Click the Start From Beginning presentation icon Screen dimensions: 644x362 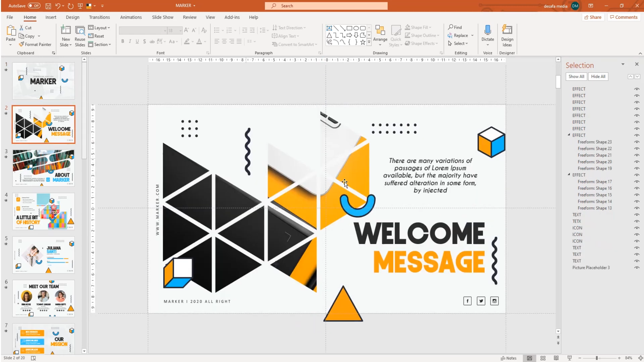pyautogui.click(x=80, y=6)
